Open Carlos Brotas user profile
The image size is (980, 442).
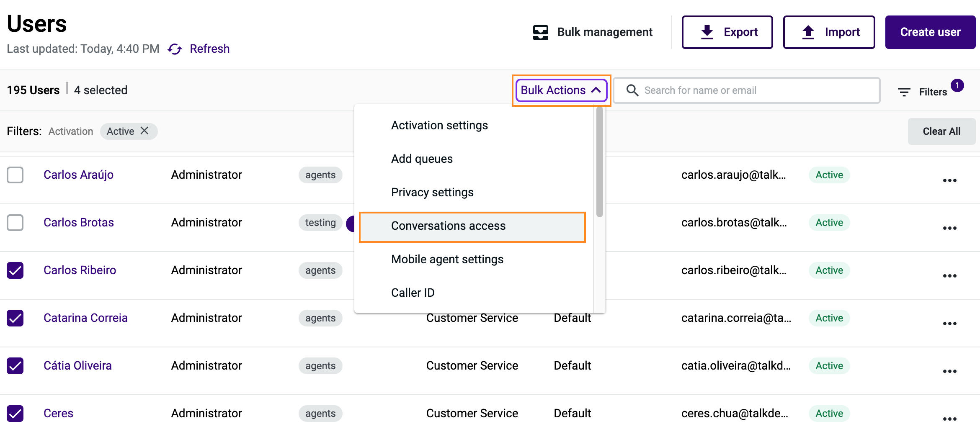tap(78, 222)
